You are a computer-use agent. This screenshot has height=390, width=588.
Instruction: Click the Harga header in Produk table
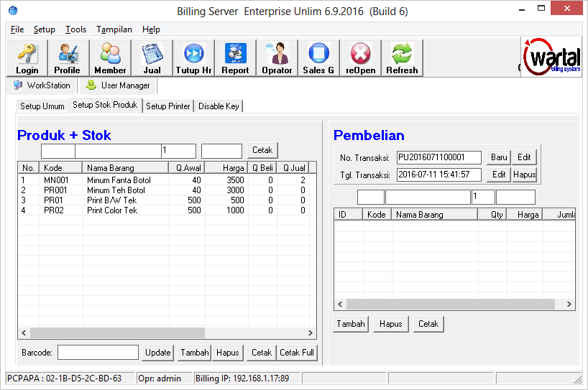tap(226, 168)
